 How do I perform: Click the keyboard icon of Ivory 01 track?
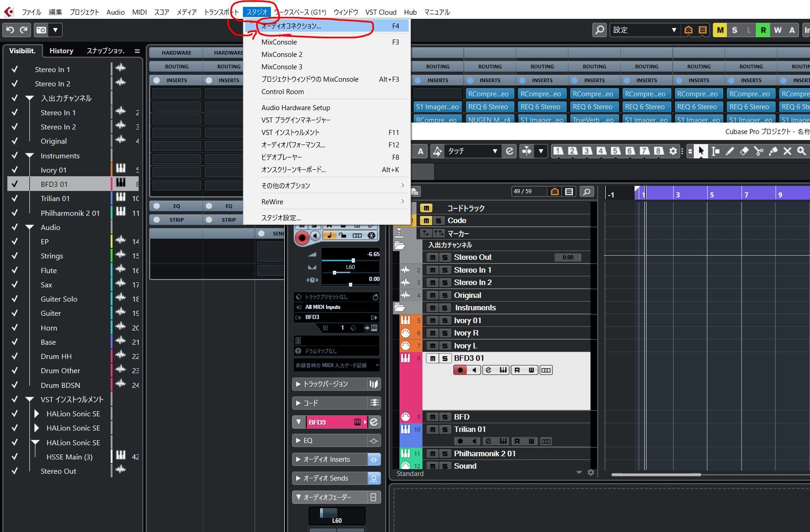[405, 320]
